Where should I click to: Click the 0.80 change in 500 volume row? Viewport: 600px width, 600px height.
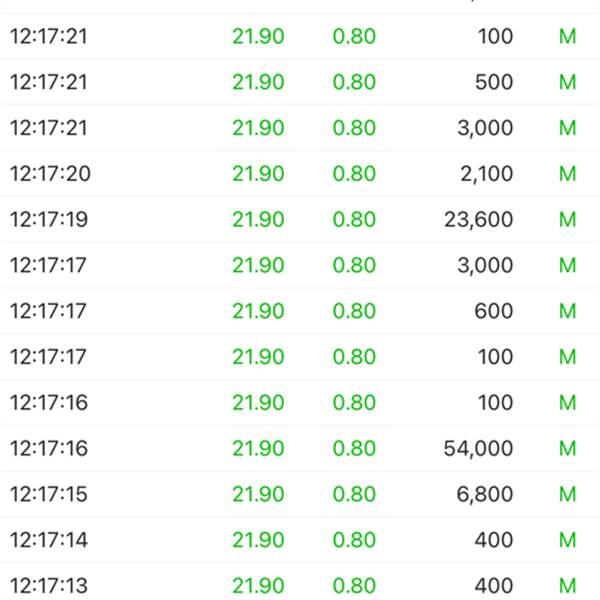coord(354,83)
